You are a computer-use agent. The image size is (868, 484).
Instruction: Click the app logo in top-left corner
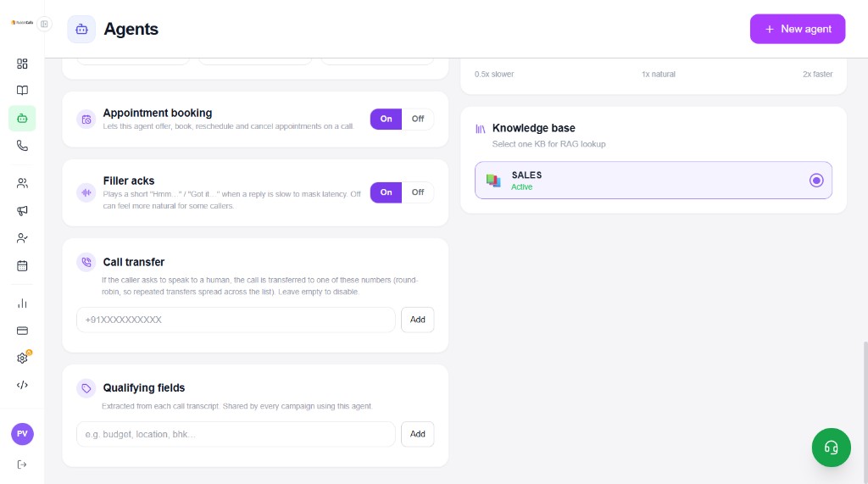[x=22, y=23]
